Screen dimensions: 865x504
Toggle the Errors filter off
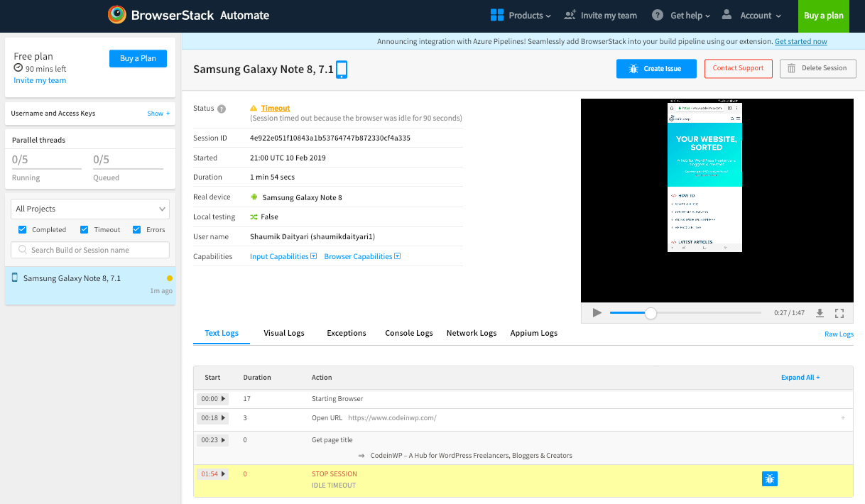pyautogui.click(x=138, y=229)
